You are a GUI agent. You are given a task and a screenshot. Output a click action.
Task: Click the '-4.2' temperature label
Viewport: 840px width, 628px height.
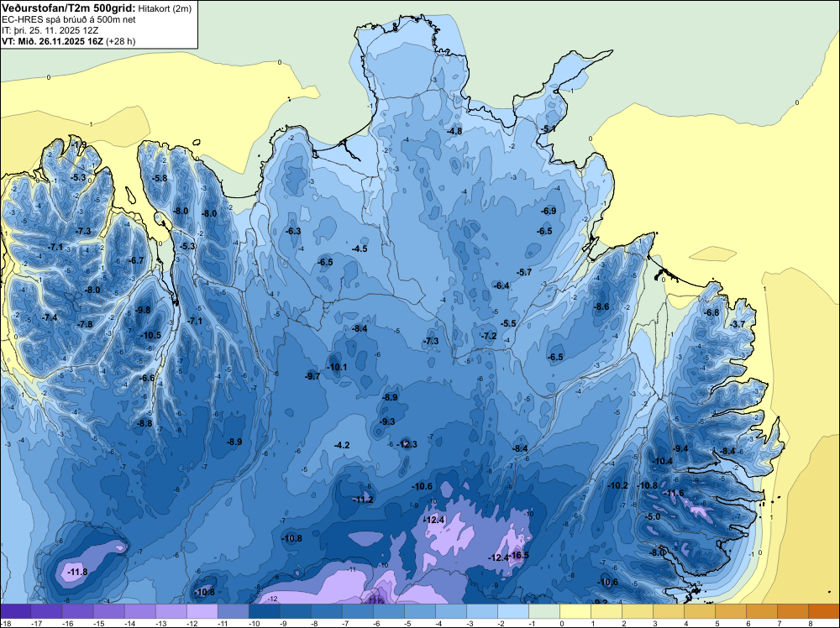click(342, 446)
